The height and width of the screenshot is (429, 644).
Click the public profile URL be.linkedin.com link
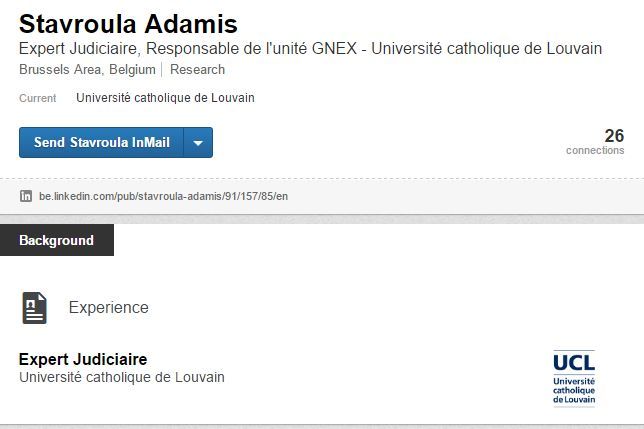[163, 196]
